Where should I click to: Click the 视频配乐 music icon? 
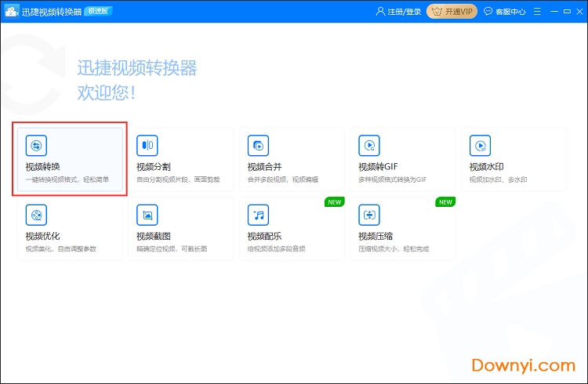point(259,215)
